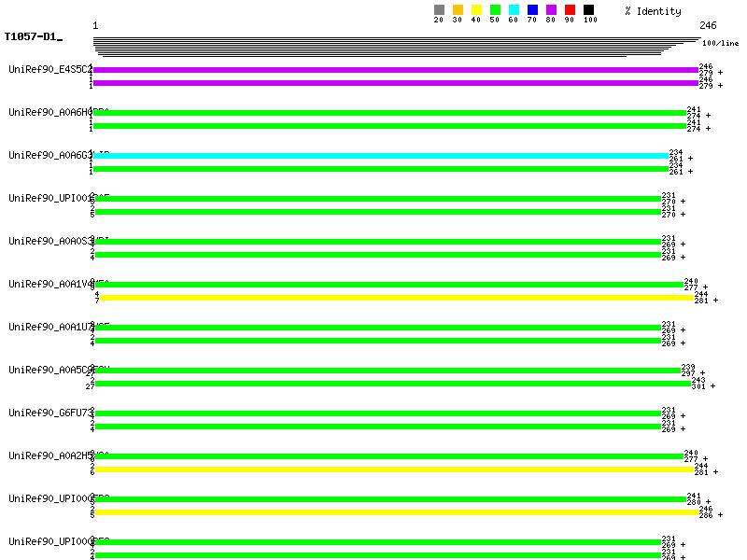Image resolution: width=747 pixels, height=560 pixels.
Task: Click the % Identity legend title
Action: click(653, 11)
